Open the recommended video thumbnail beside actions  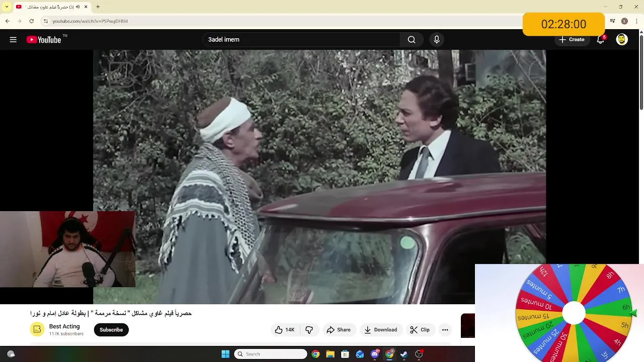[468, 326]
